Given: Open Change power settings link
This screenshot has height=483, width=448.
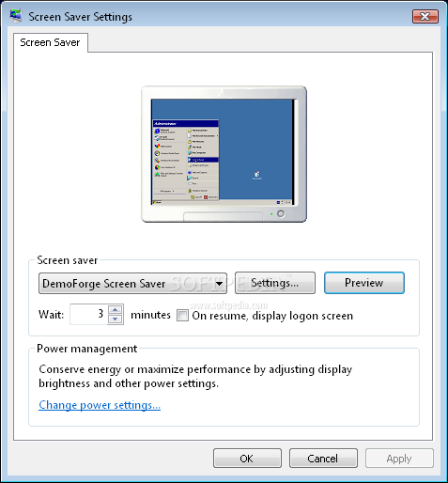Looking at the screenshot, I should click(100, 405).
